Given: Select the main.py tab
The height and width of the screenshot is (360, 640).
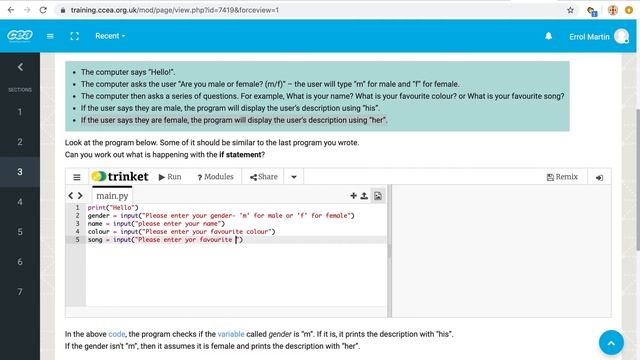Looking at the screenshot, I should 112,196.
